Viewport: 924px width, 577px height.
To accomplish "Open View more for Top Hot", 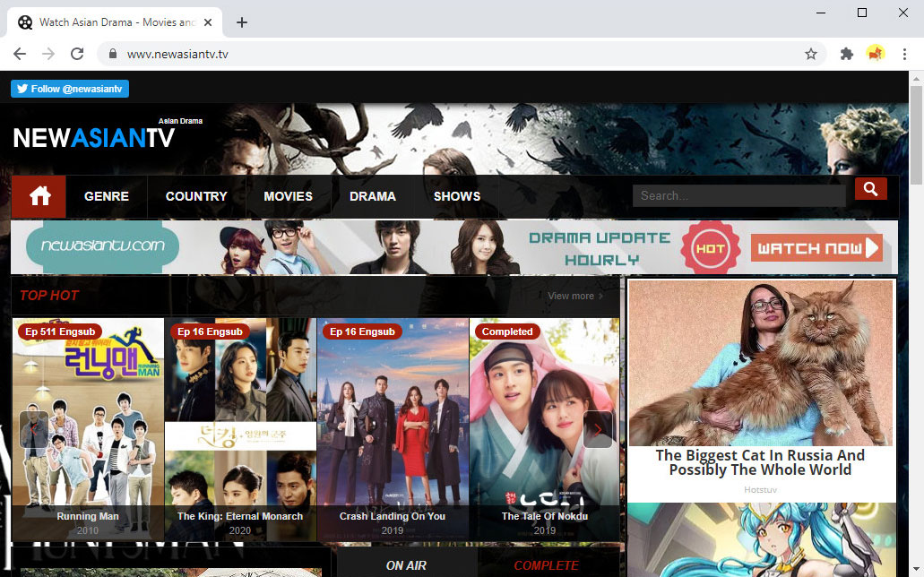I will point(575,296).
